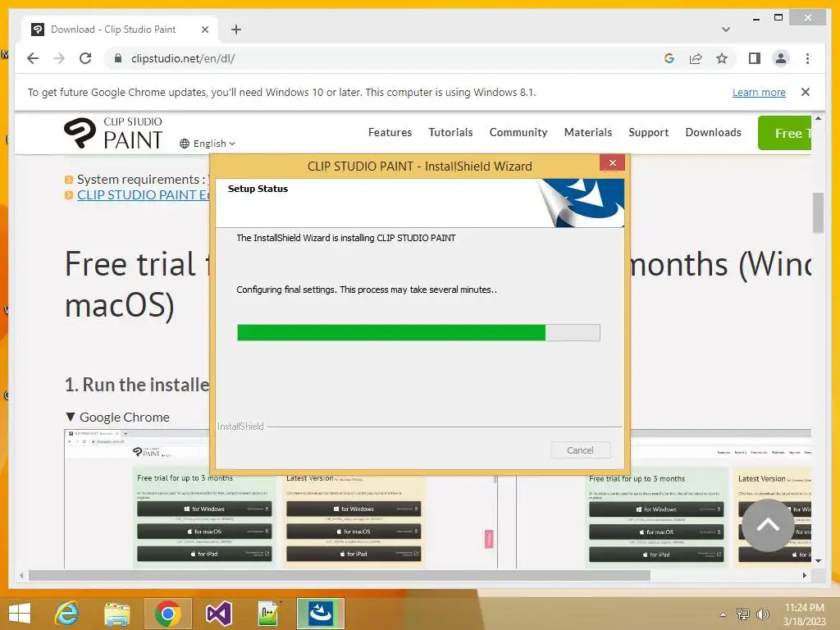
Task: Click the page vertical scrollbar thumb
Action: click(x=818, y=212)
